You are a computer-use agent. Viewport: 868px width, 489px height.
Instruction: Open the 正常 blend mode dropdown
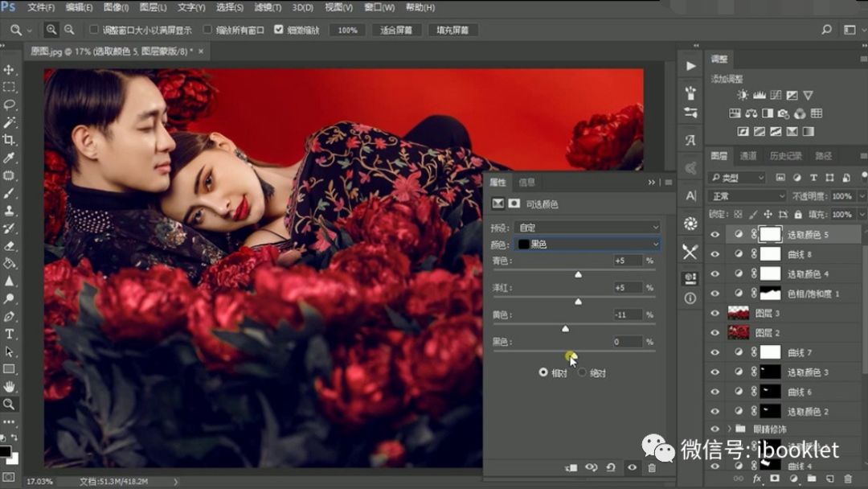click(746, 196)
